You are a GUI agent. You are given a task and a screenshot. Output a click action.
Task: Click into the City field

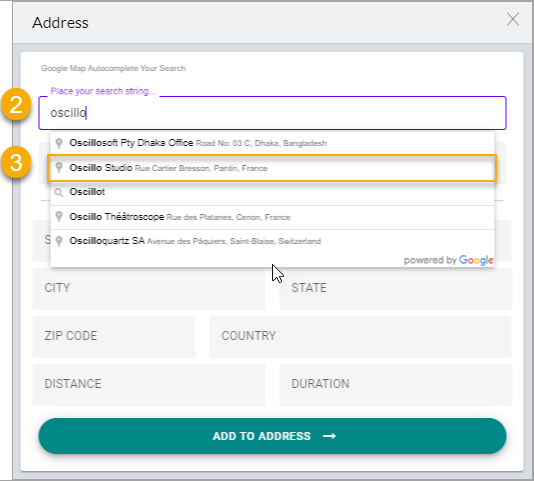coord(149,289)
